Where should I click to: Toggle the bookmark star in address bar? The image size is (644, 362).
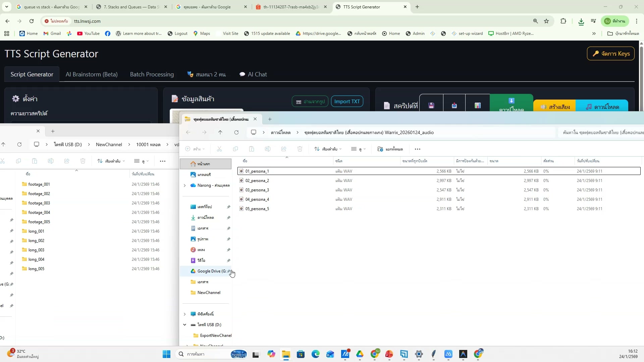tap(546, 21)
